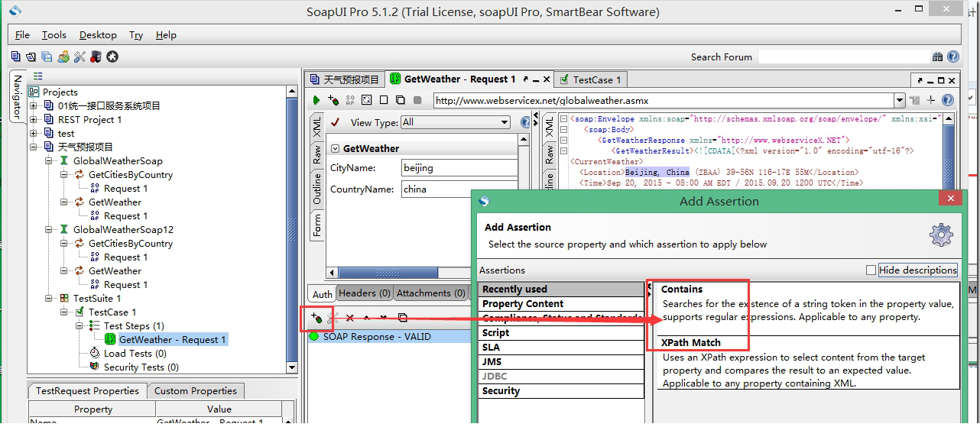This screenshot has width=980, height=440.
Task: Open the Help menu
Action: coord(166,34)
